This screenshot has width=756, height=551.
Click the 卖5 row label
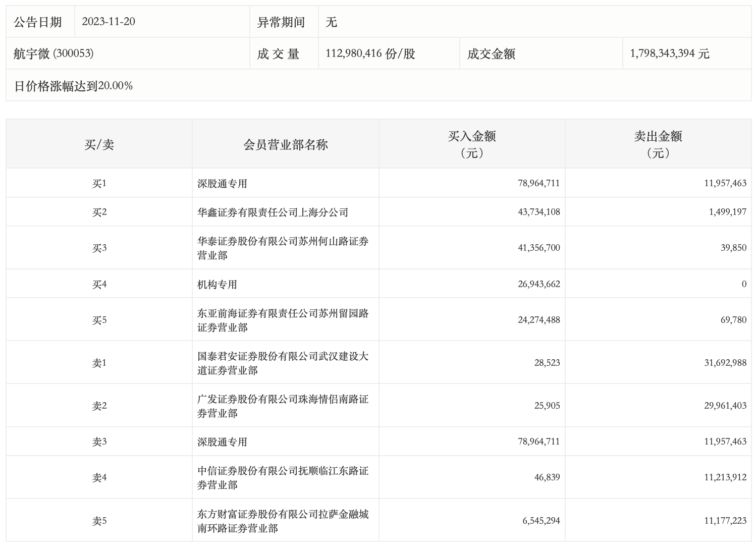click(x=99, y=521)
